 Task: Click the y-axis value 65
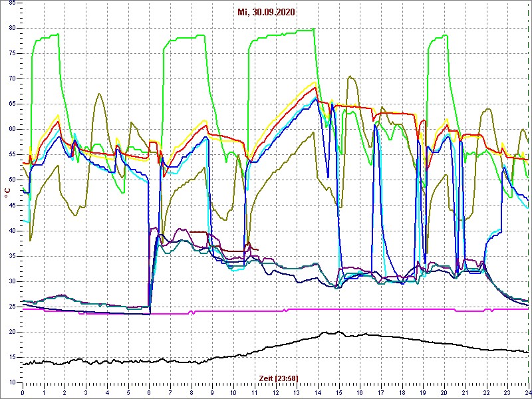[x=11, y=104]
